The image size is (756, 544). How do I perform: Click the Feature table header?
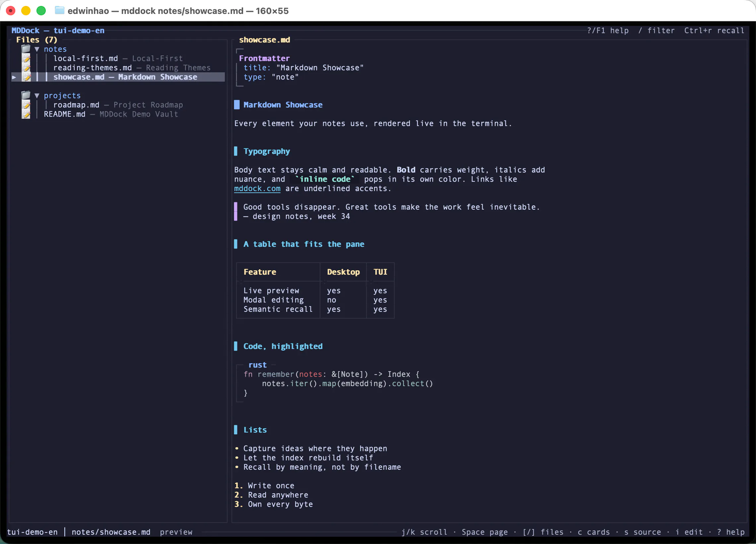260,272
